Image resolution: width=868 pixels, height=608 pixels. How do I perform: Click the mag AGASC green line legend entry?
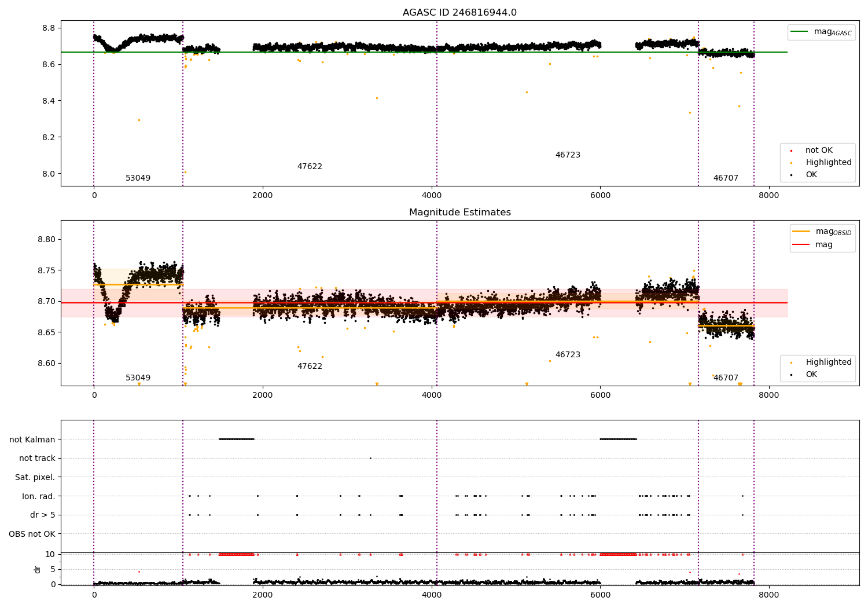pos(821,32)
